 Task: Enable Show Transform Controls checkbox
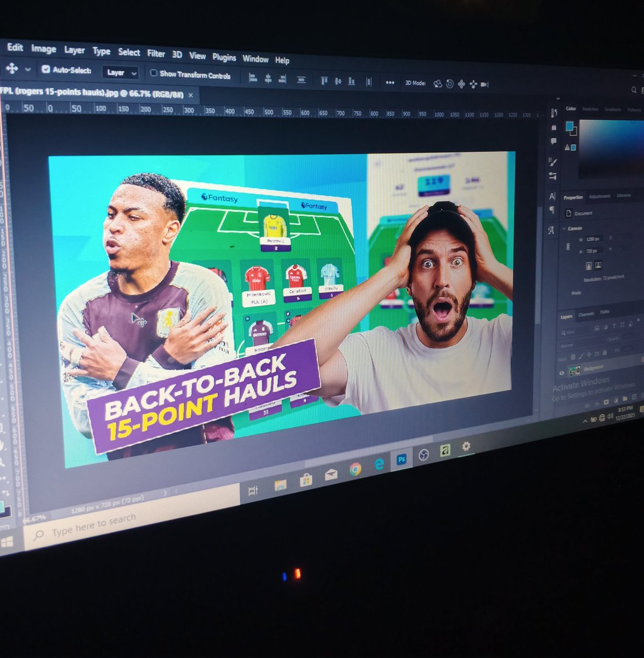tap(154, 73)
